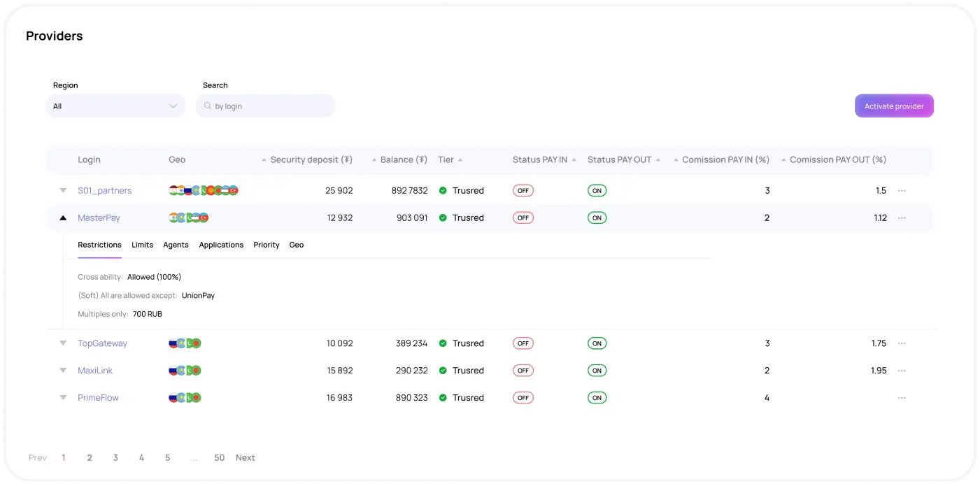Go to page 3 in pagination
The image size is (980, 486).
[x=115, y=458]
